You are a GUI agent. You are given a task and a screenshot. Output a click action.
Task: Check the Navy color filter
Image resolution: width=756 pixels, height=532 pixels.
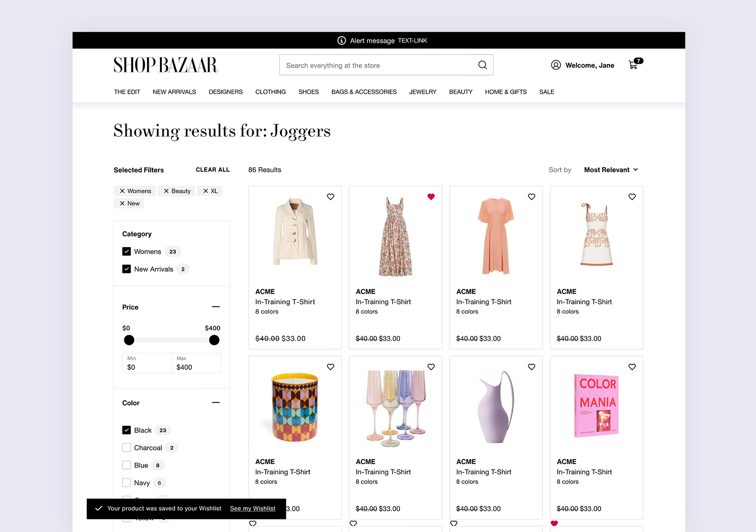(127, 483)
